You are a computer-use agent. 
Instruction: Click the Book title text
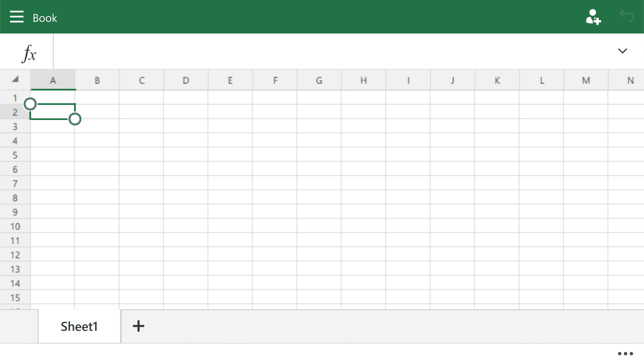(45, 18)
